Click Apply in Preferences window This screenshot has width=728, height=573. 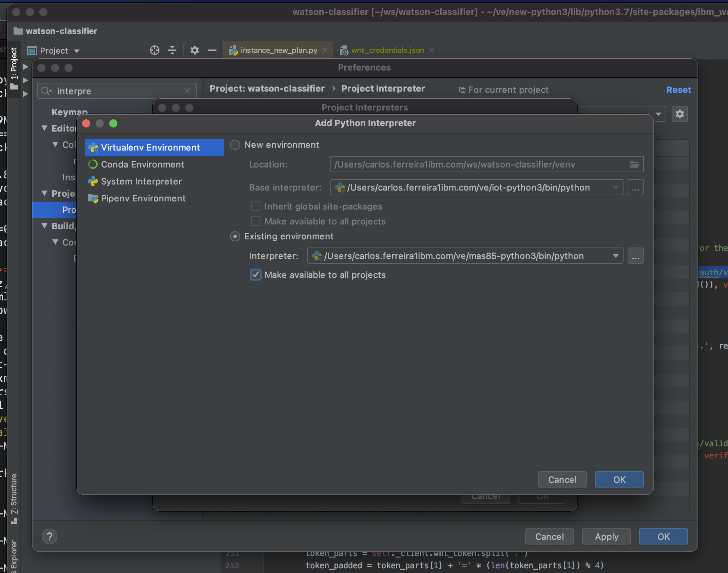coord(607,537)
